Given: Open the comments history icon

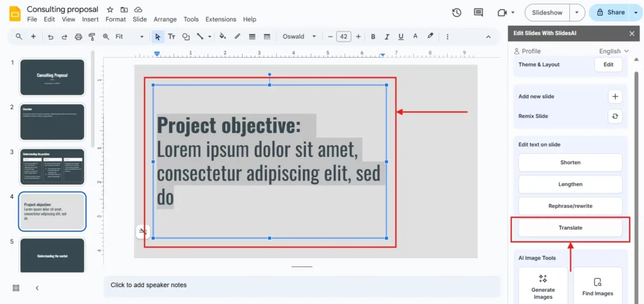Looking at the screenshot, I should (x=479, y=13).
